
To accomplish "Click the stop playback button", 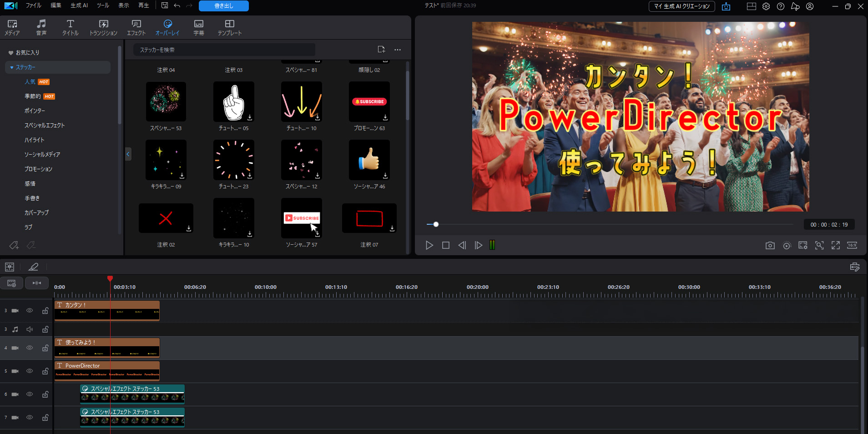I will [x=446, y=246].
